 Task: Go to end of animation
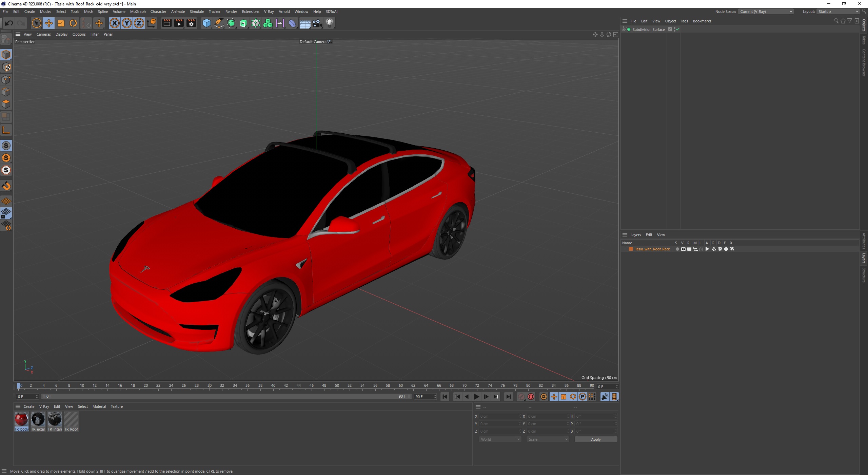[x=508, y=397]
